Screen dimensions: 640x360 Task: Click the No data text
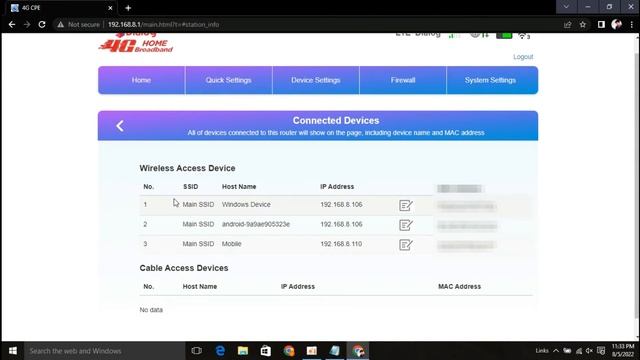tap(151, 310)
